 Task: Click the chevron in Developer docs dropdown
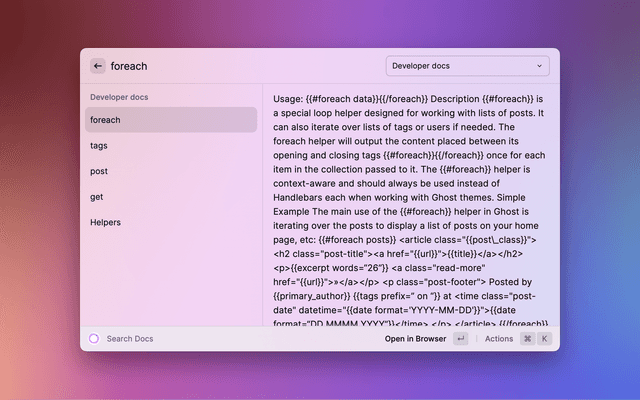(540, 66)
